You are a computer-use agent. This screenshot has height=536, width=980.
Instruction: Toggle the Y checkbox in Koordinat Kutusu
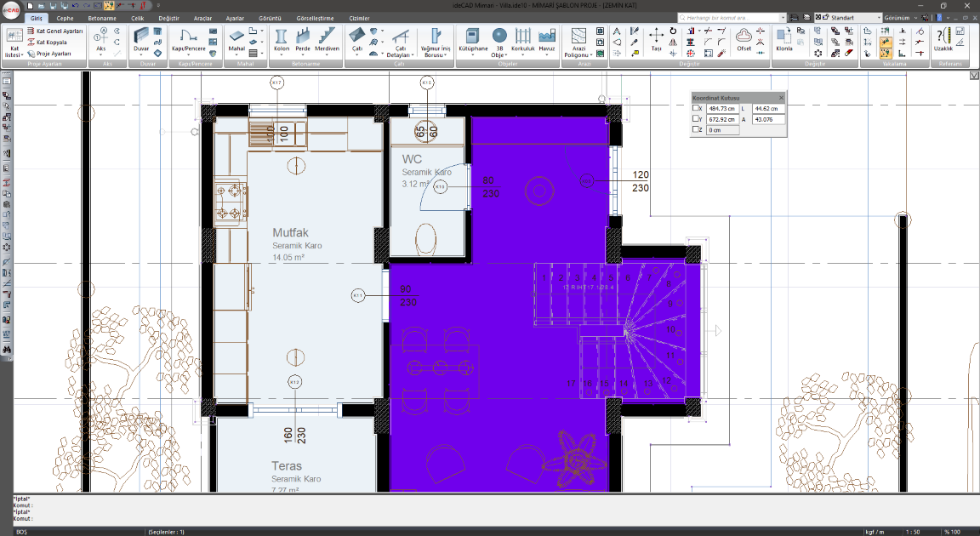pos(696,119)
